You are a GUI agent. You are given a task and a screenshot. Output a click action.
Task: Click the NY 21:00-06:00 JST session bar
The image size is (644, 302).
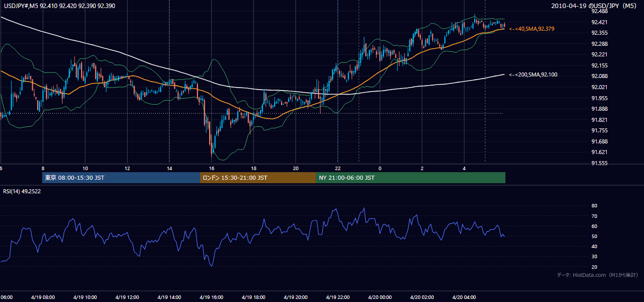pos(411,178)
